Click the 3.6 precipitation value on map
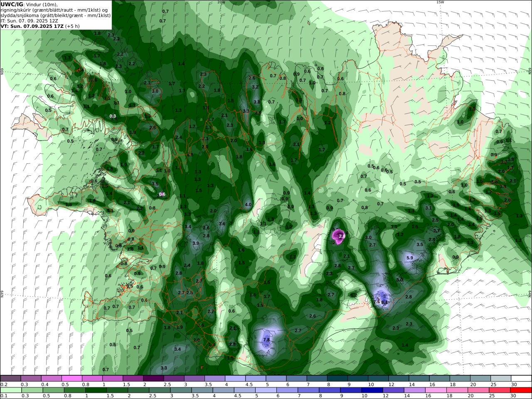Viewport: 532px width, 399px height. tap(222, 224)
